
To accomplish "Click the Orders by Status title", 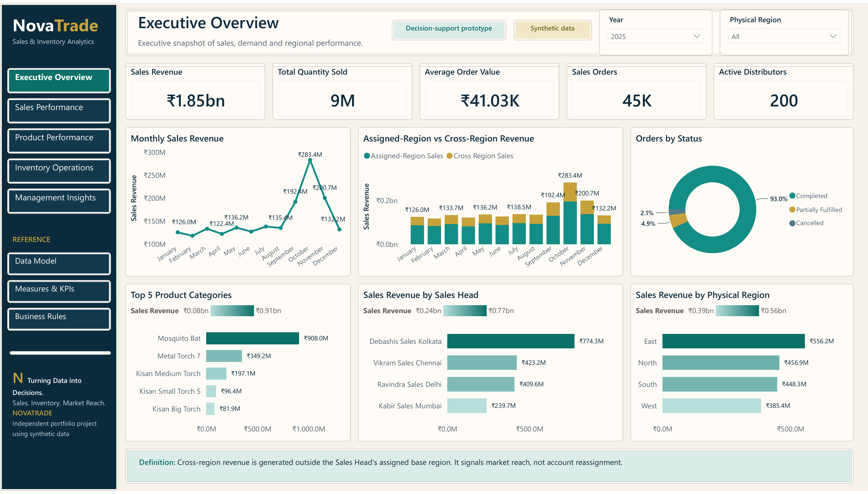I will 669,139.
